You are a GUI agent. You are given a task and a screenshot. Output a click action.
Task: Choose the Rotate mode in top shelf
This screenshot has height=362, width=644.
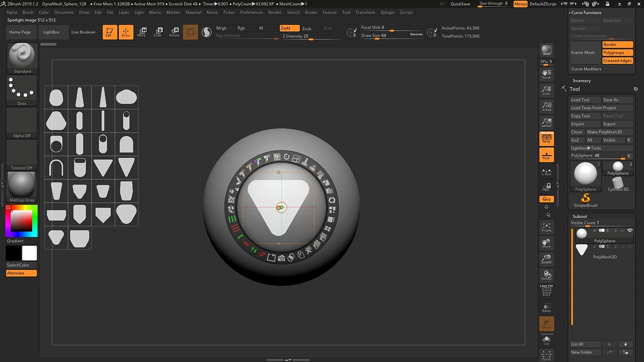pyautogui.click(x=174, y=32)
